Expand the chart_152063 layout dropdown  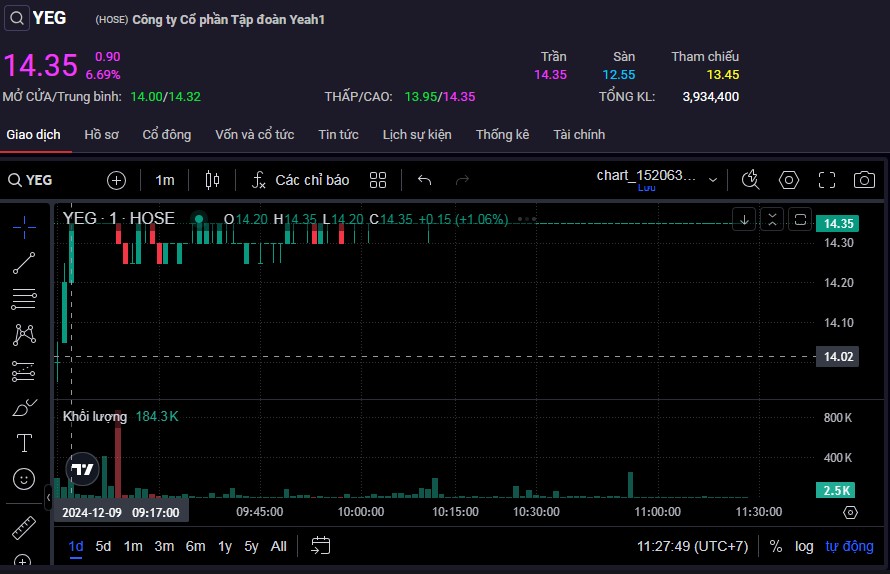pyautogui.click(x=713, y=180)
